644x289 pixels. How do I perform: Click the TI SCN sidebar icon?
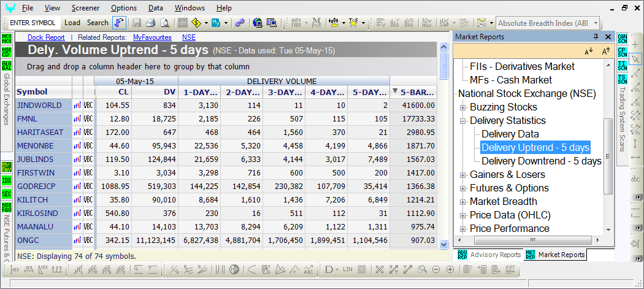point(623,66)
